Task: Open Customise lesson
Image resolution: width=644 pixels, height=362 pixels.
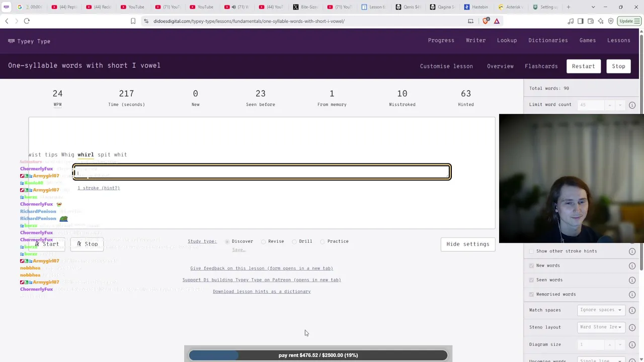Action: click(x=446, y=66)
